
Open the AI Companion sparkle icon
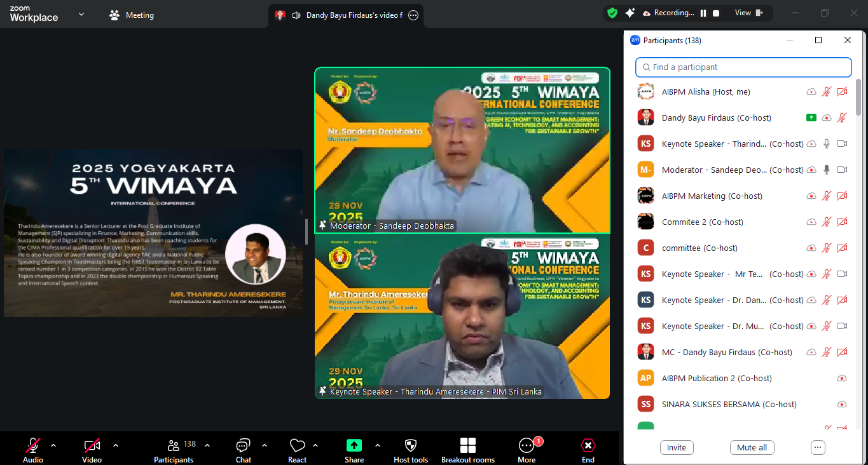[x=630, y=13]
